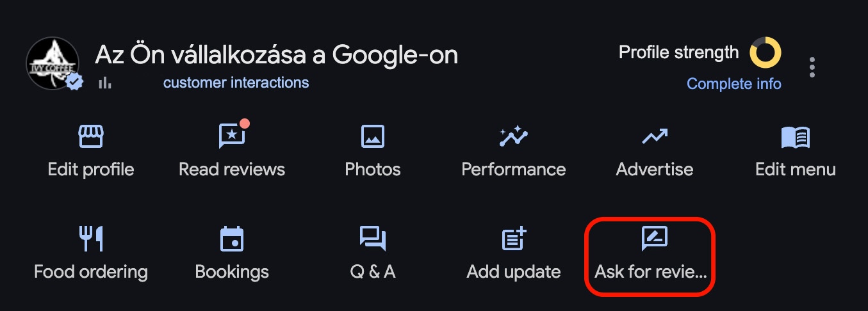Click the Az Ön vállalkozása a Google-on heading
Viewport: 868px width, 311px height.
[277, 55]
